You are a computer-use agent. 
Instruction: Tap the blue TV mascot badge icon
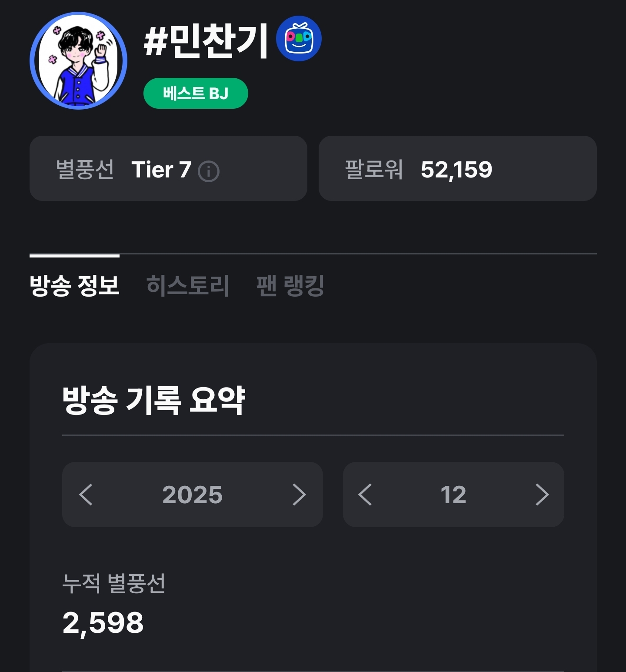point(299,39)
